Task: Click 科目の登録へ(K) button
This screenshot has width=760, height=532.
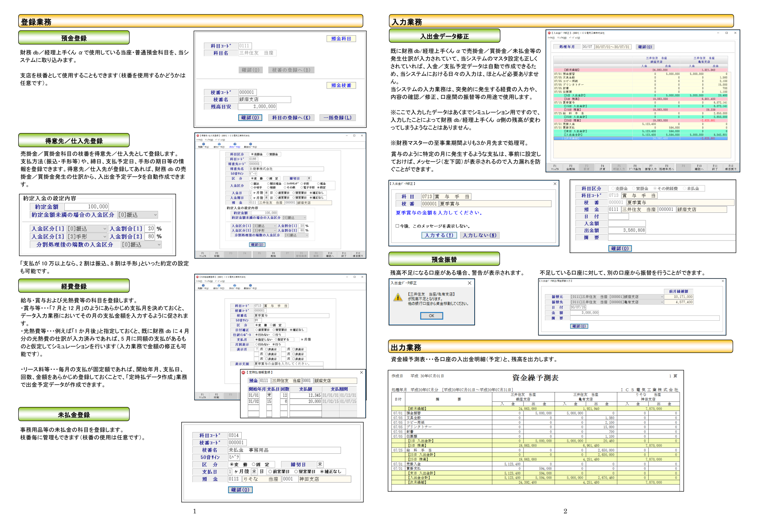Action: (x=291, y=117)
